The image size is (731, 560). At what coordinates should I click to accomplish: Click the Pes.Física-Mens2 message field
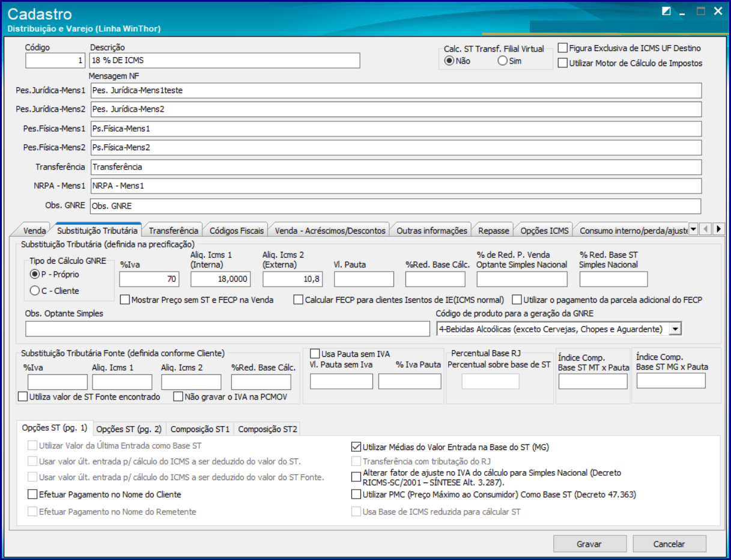coord(396,147)
